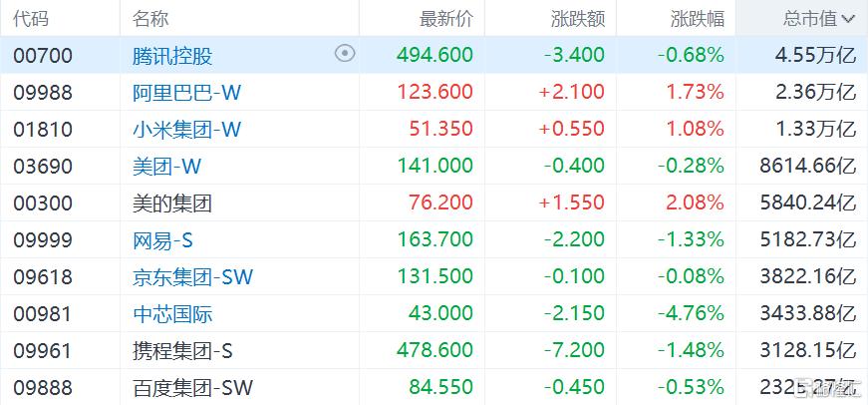868x405 pixels.
Task: Click the change amount -2.150
Action: pos(574,313)
